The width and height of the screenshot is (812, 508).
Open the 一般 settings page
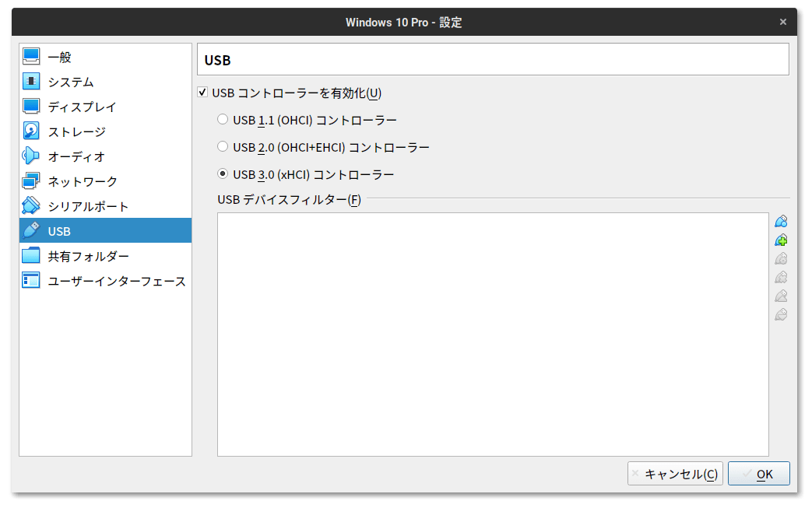point(105,57)
